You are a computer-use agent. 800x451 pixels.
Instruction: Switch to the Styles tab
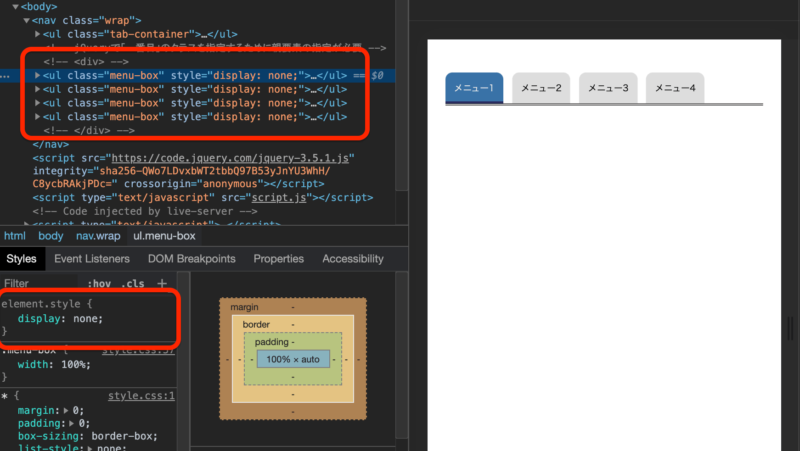21,259
